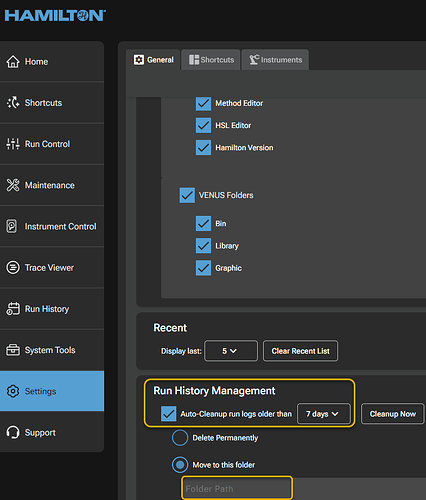This screenshot has width=426, height=500.
Task: Disable Auto-Cleanup run logs checkbox
Action: tap(168, 414)
